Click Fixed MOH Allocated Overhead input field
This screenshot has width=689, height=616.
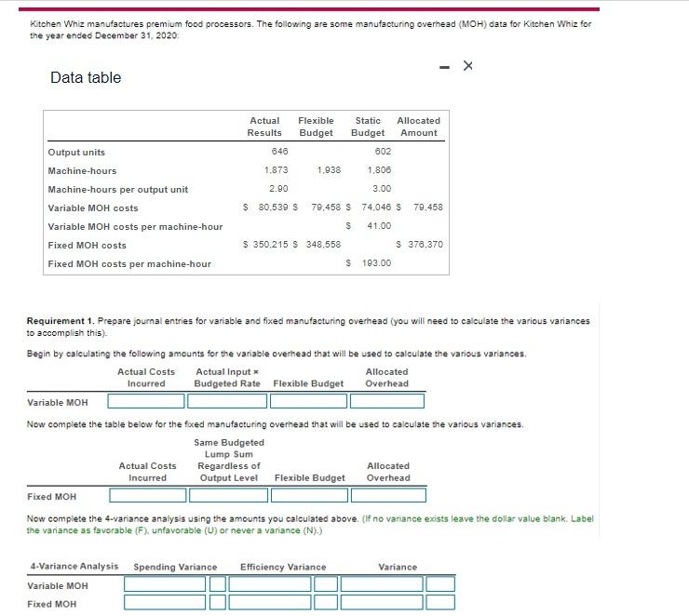click(x=388, y=495)
